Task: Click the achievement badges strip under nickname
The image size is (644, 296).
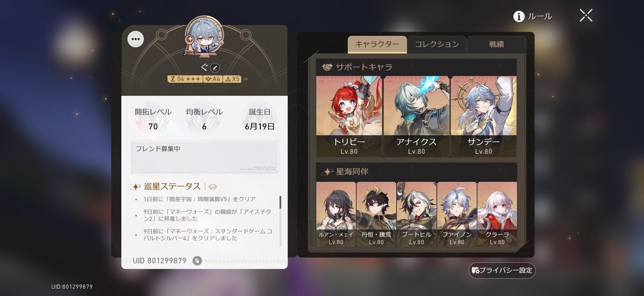Action: 204,79
